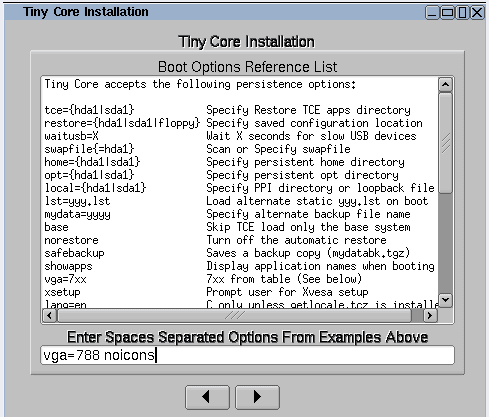
Task: Click the horizontal scrollbar thumb
Action: (235, 315)
